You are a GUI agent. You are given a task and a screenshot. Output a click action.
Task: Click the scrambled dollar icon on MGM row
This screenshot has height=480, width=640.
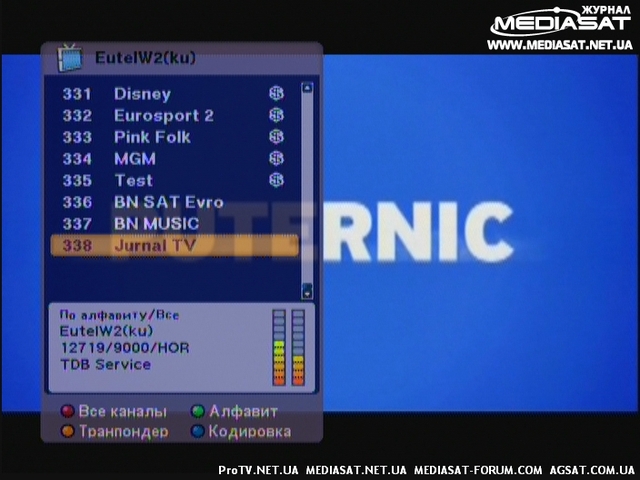click(x=276, y=159)
